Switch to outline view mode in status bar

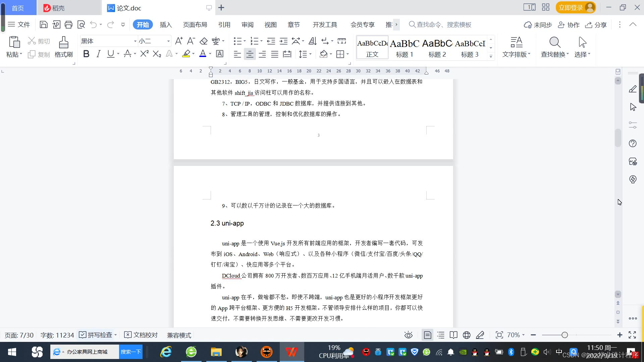tap(441, 335)
